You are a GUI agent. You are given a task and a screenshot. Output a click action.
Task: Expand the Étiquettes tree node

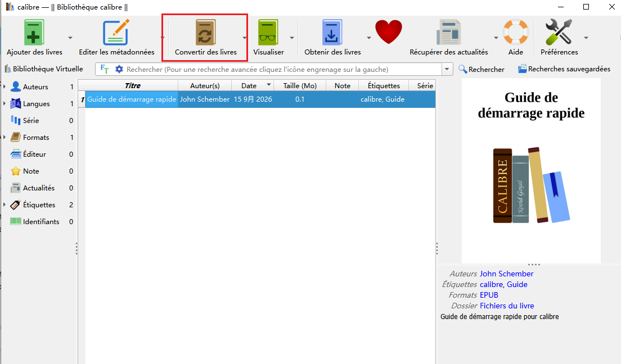pos(4,204)
